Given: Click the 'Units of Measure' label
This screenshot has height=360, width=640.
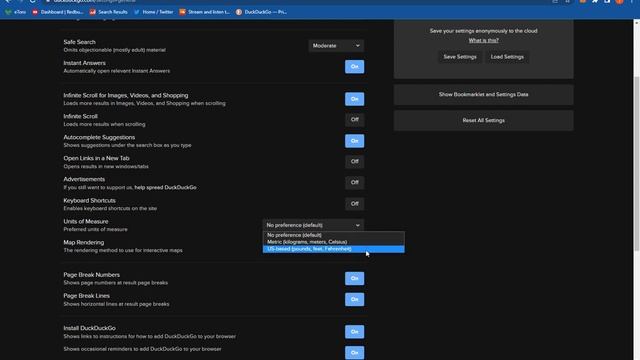Looking at the screenshot, I should click(x=86, y=222).
